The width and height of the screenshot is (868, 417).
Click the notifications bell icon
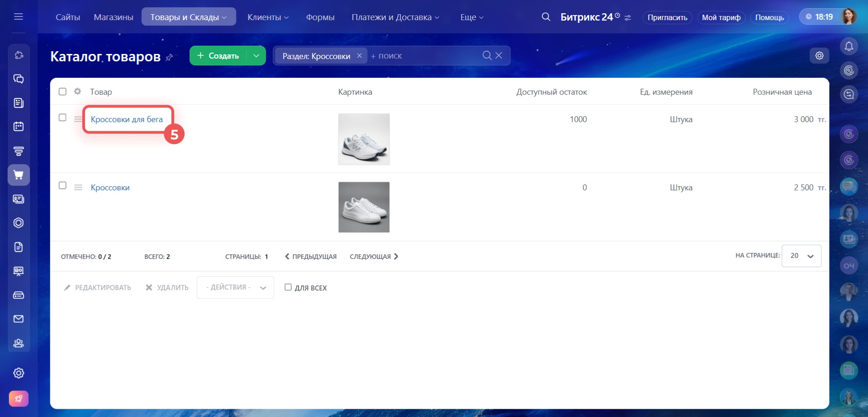point(849,46)
